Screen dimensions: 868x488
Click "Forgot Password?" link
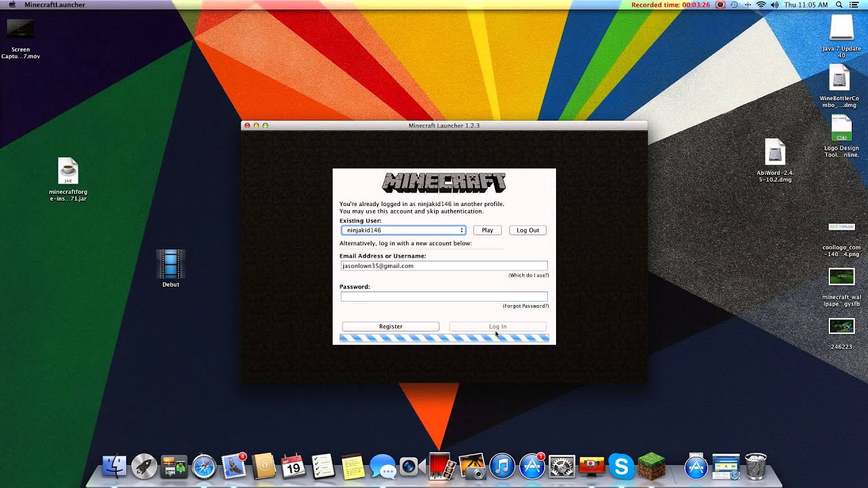point(526,306)
